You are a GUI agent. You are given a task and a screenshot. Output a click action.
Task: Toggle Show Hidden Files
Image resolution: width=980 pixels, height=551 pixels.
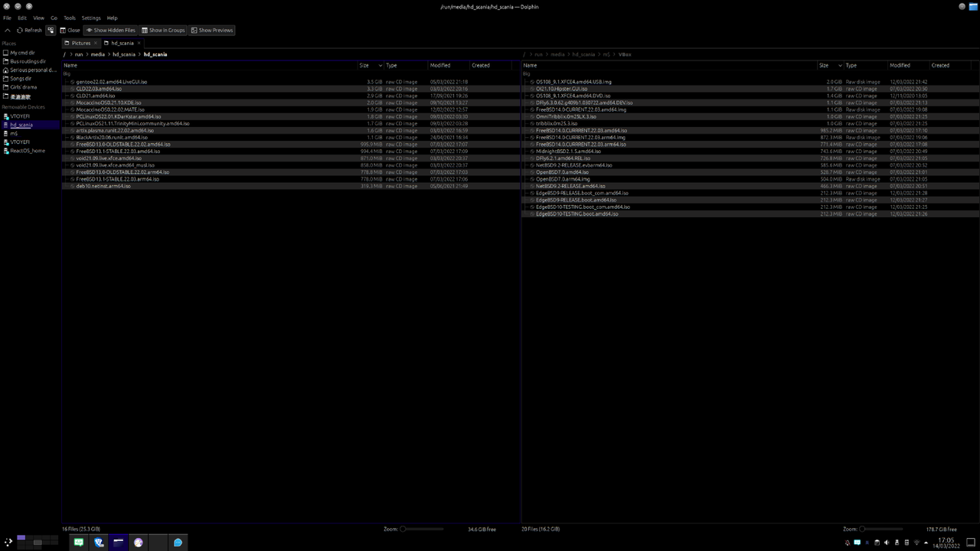(111, 31)
